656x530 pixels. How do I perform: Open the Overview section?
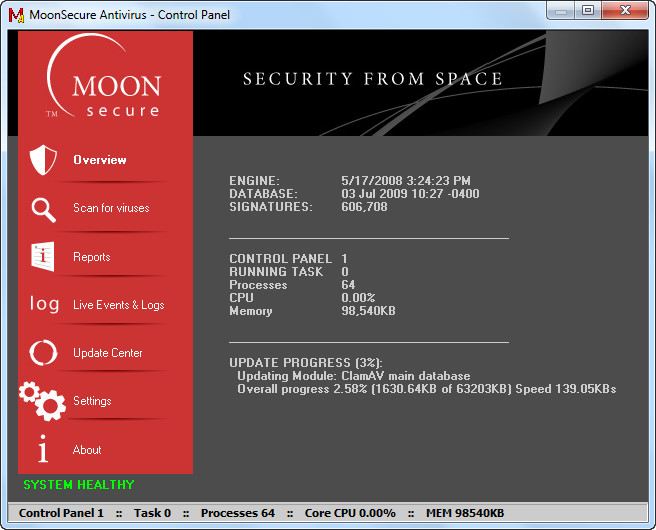pyautogui.click(x=100, y=160)
